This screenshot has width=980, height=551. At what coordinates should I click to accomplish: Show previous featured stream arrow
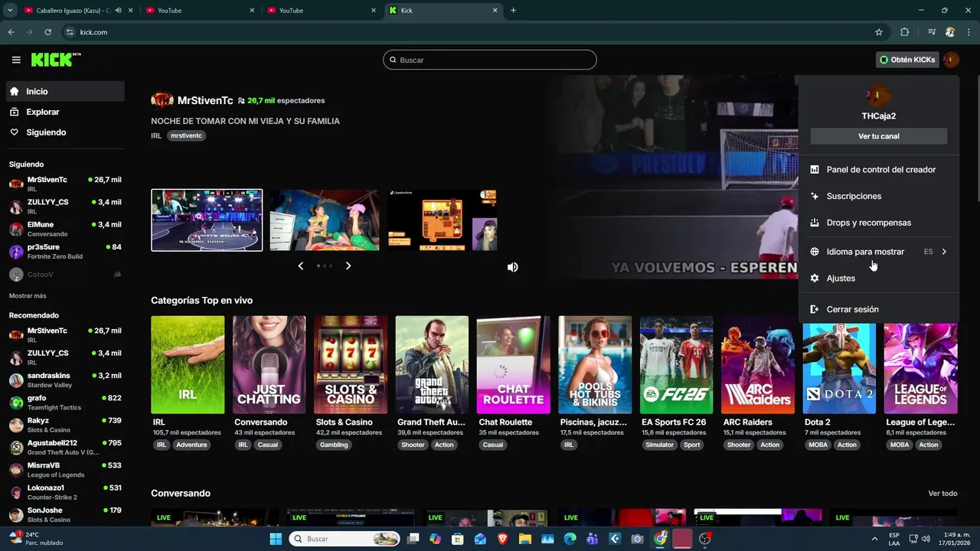300,266
